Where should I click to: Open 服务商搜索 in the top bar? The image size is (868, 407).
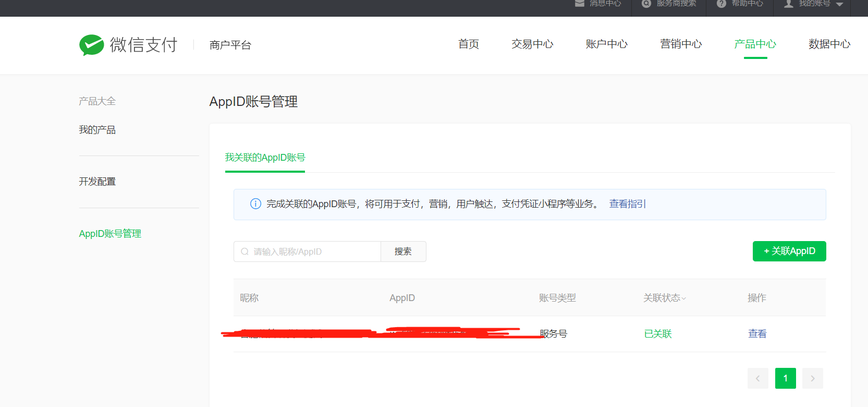(676, 3)
